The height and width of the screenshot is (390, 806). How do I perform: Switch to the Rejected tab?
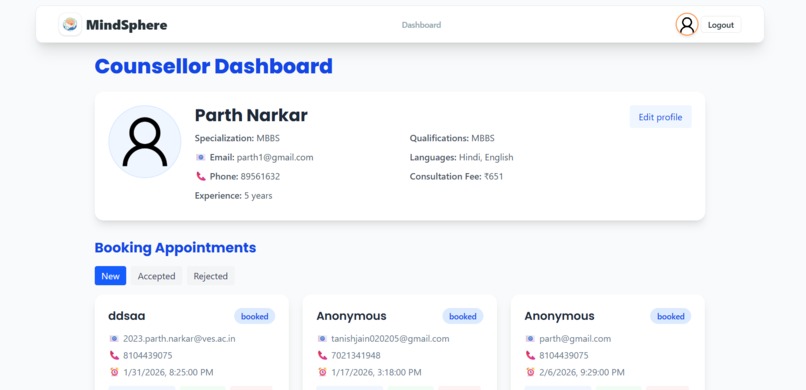[210, 276]
